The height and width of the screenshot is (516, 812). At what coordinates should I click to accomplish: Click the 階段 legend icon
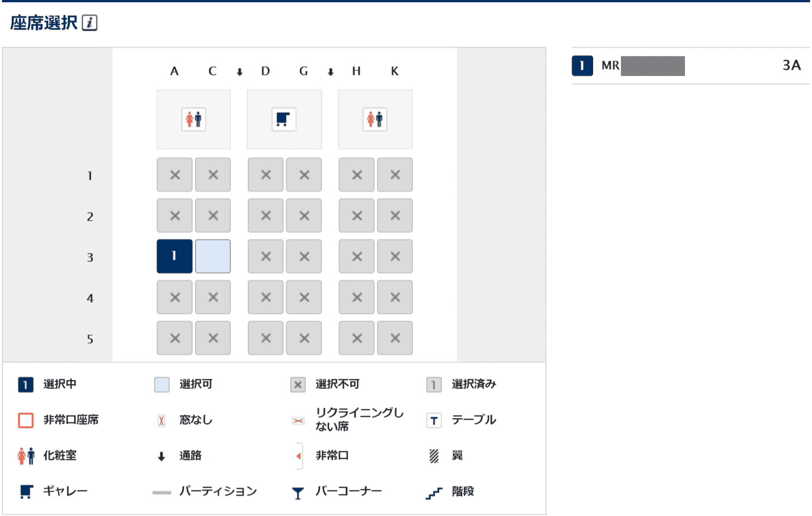pos(434,493)
